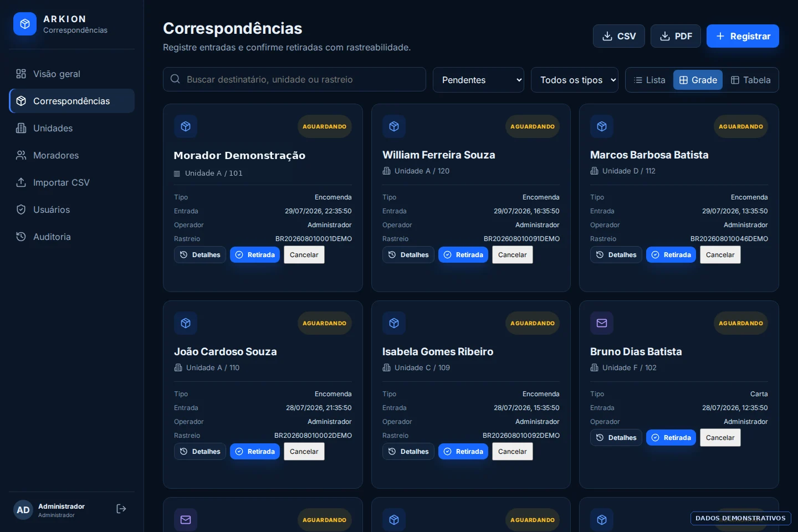Confirm Retirada for Marcos Barbosa Batista

671,255
